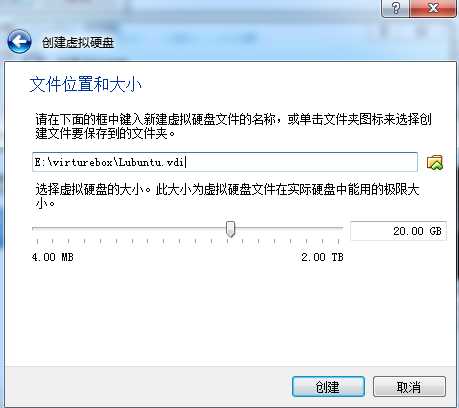Click the 创建 (Create) button
Screen dimensions: 459x408
click(x=328, y=387)
